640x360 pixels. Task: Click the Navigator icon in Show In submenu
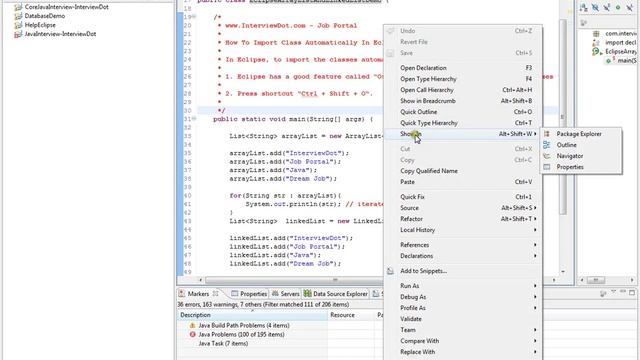[x=547, y=156]
